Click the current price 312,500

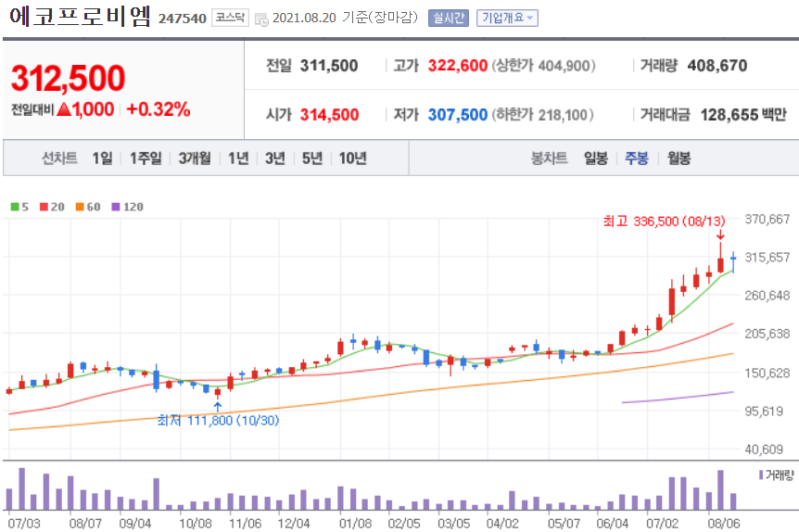point(68,78)
